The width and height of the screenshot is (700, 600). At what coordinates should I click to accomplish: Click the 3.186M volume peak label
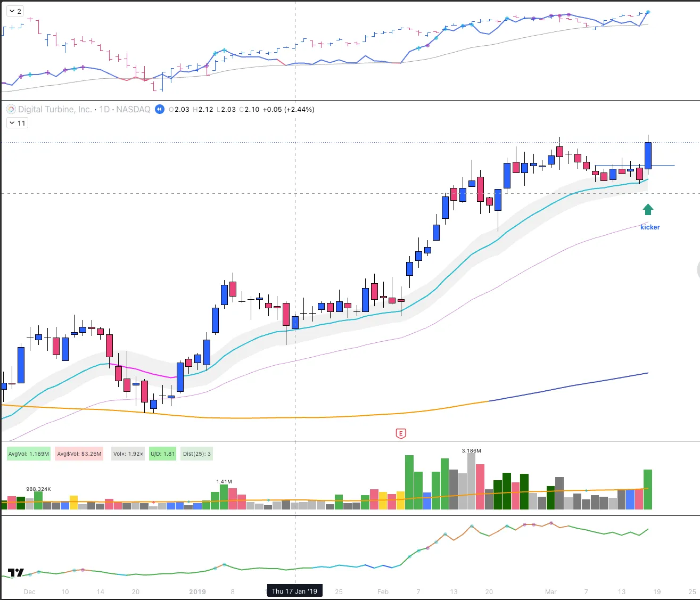pyautogui.click(x=471, y=450)
